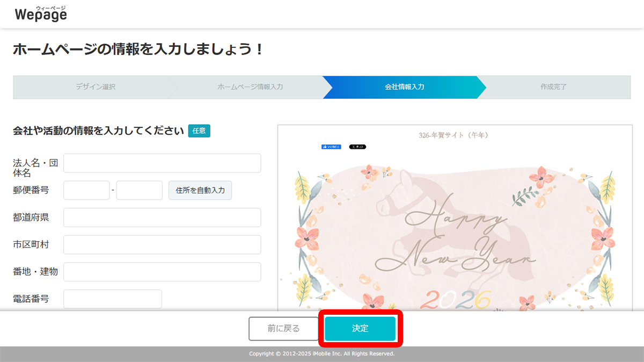Click the 法人名・団体名 input field
This screenshot has width=644, height=362.
click(x=162, y=163)
